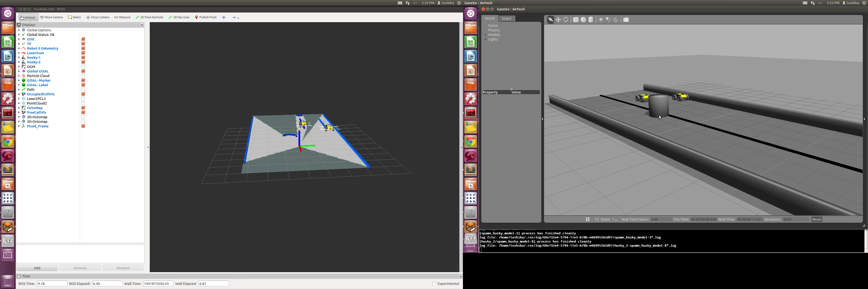Screen dimensions: 868x289
Task: Add a point light in Gazebo
Action: pos(601,20)
